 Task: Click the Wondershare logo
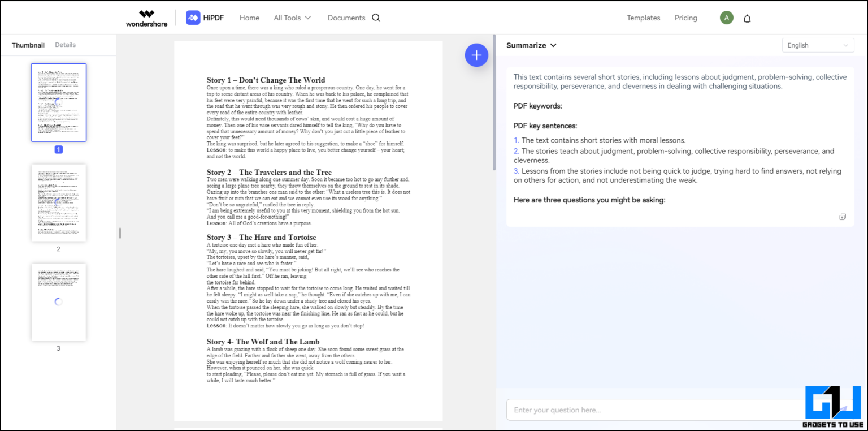146,18
